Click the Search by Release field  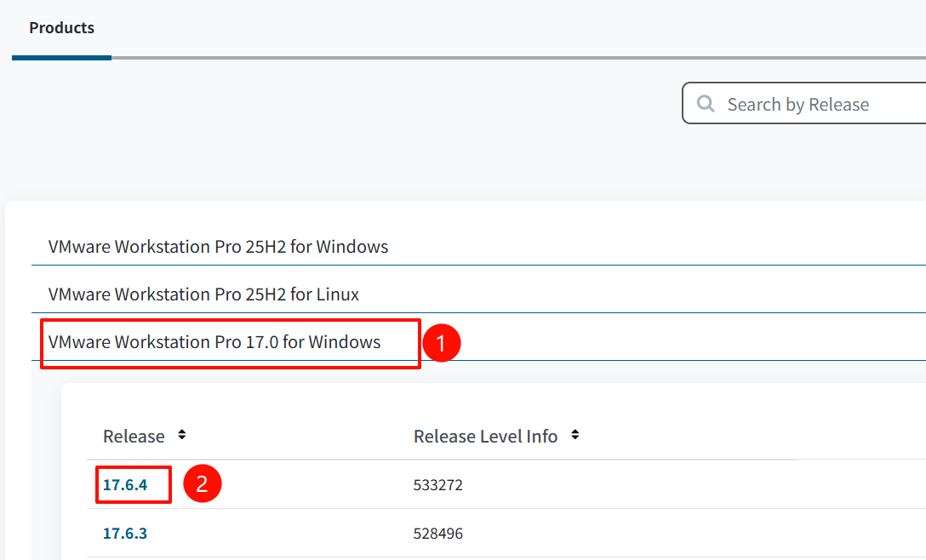(803, 103)
